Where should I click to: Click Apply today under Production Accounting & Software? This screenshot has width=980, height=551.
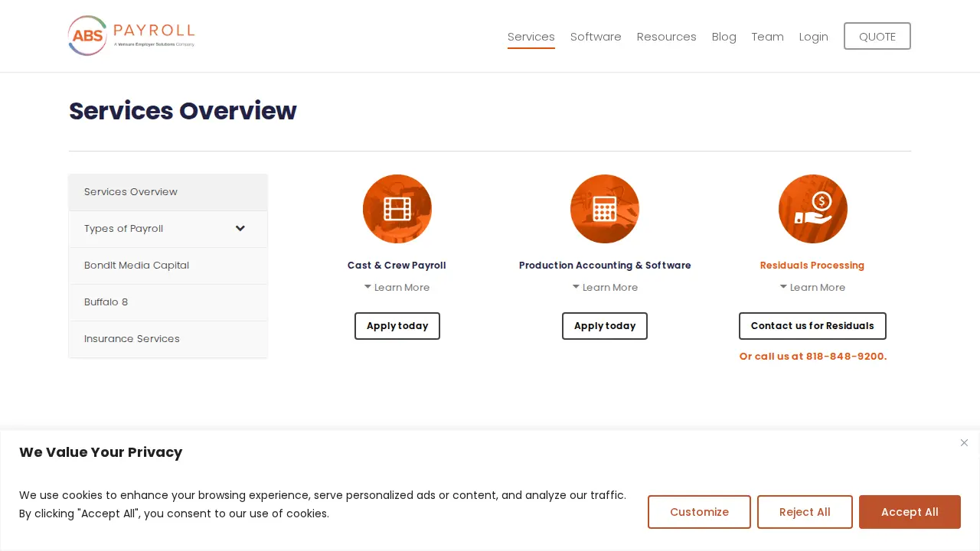pos(605,326)
